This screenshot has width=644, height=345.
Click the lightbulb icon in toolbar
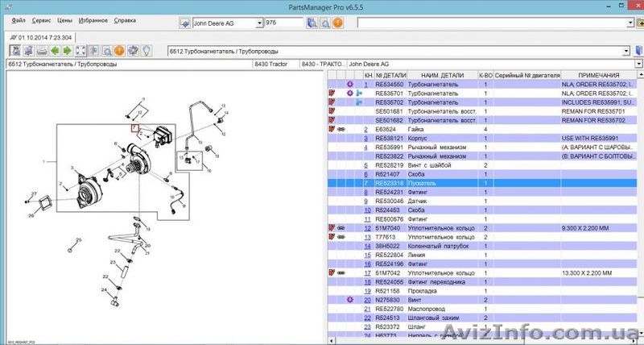coord(147,52)
